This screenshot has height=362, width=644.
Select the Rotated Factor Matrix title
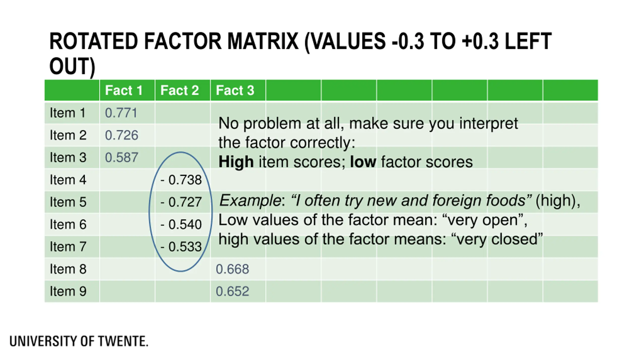pyautogui.click(x=300, y=54)
